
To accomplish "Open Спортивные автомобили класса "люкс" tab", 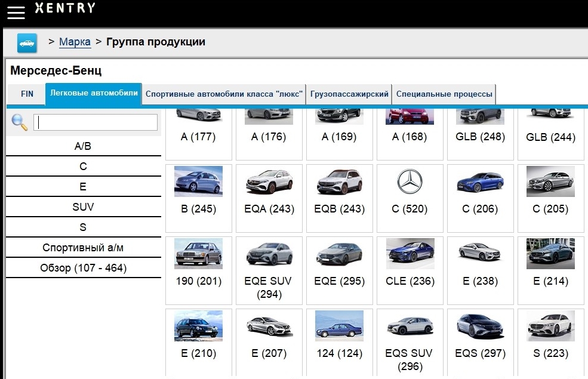I will [x=224, y=94].
